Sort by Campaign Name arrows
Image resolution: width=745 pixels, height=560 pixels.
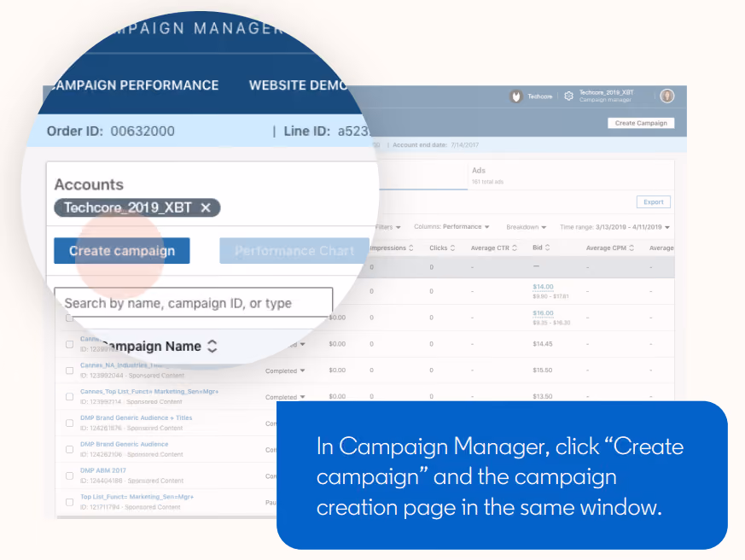212,346
